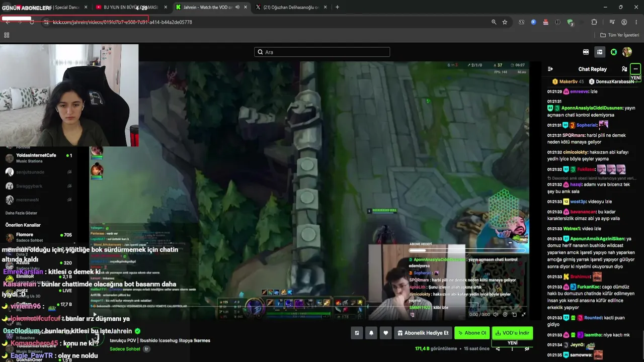Toggle notifications with the bell icon

[x=371, y=333]
